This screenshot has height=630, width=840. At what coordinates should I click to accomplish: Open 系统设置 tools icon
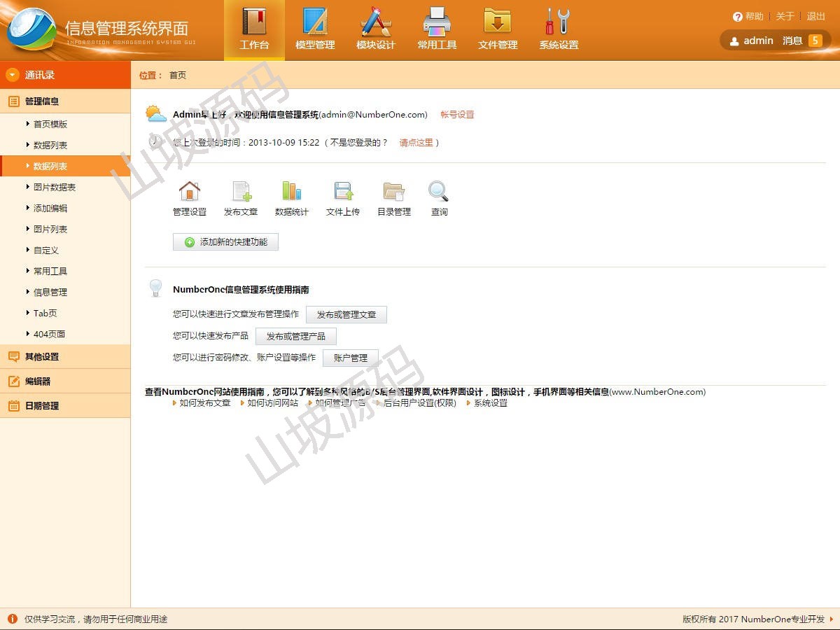point(559,22)
